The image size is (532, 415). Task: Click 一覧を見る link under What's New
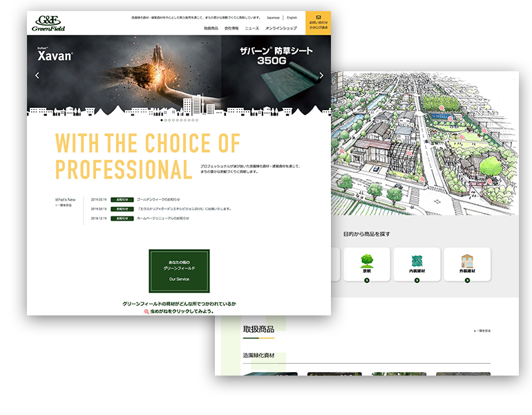tap(64, 205)
